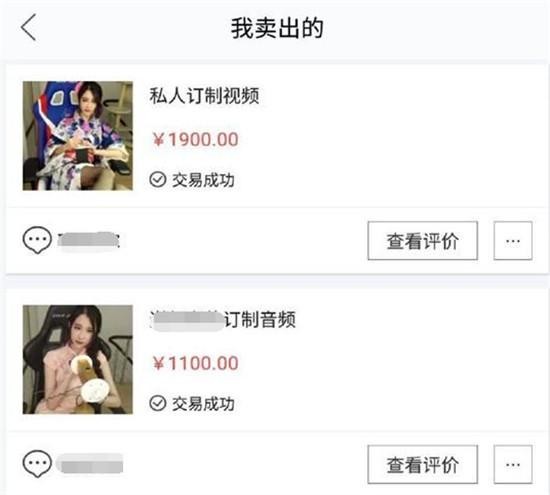550x495 pixels.
Task: View reviews for 私人订制视频 order
Action: [x=423, y=241]
